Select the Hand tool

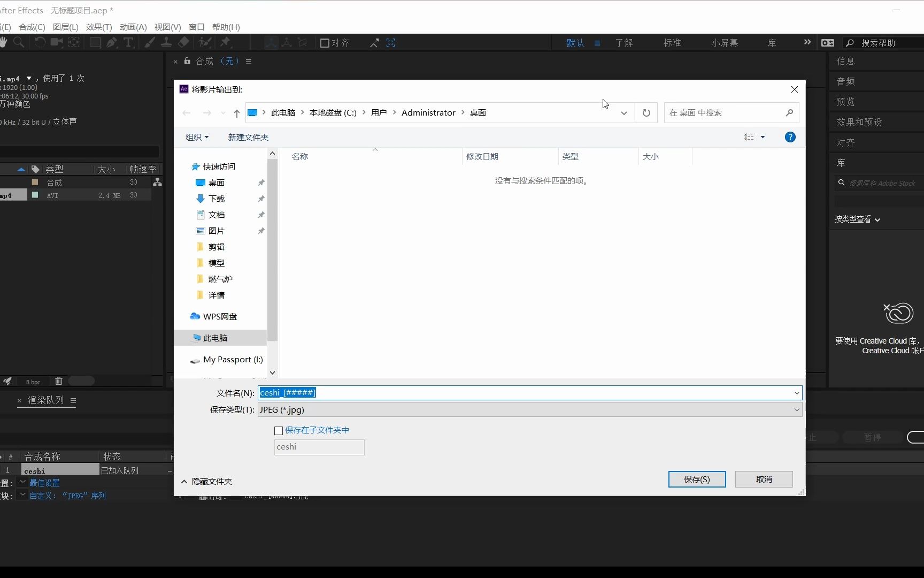(4, 42)
